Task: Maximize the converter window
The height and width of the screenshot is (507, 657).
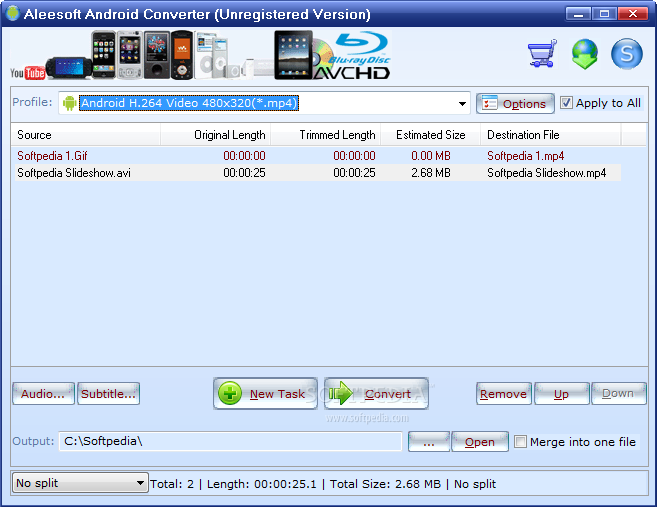Action: pyautogui.click(x=604, y=14)
